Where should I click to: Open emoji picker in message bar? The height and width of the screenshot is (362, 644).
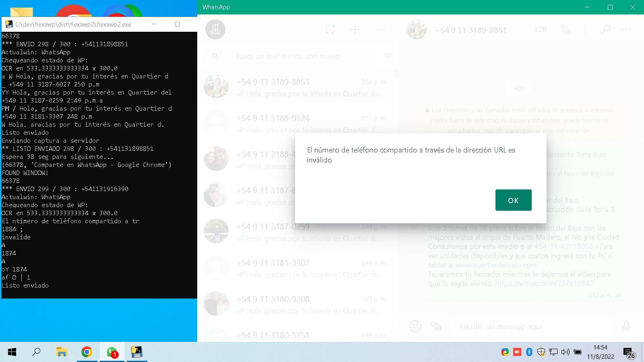click(x=415, y=326)
